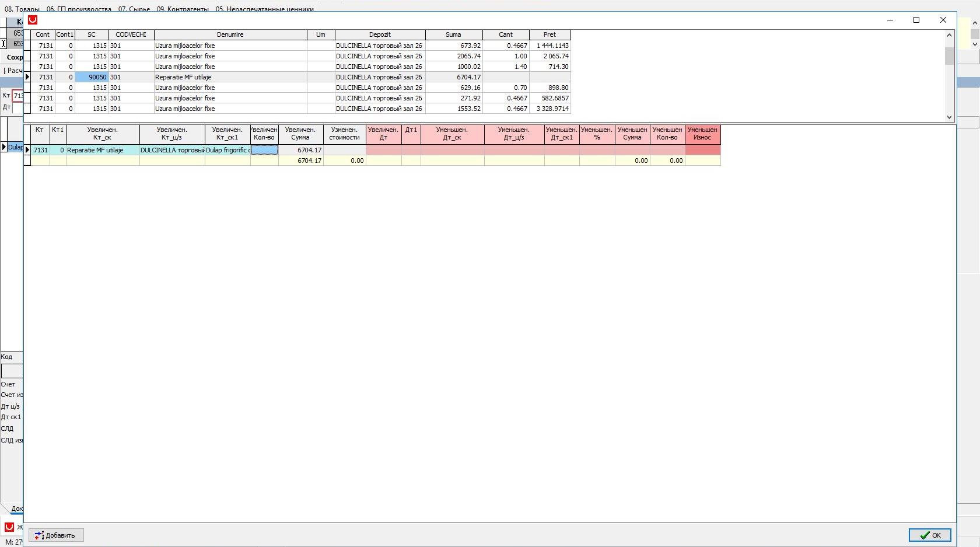Click the Изменен. стоимости column header
This screenshot has height=547, width=980.
click(x=344, y=134)
